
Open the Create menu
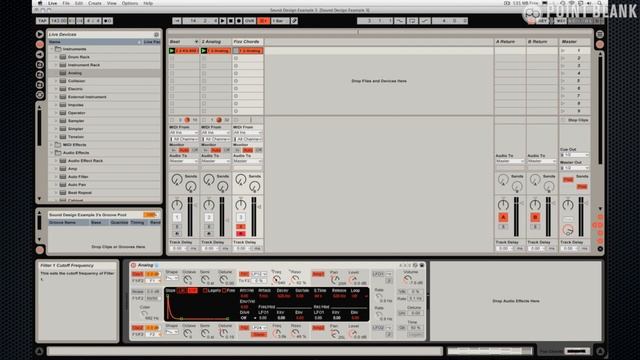95,3
